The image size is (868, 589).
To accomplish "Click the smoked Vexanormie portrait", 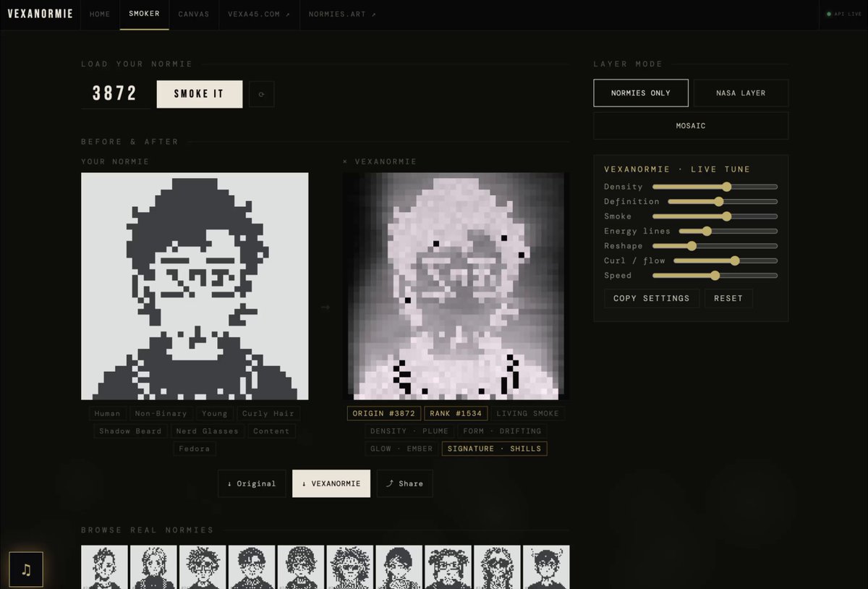I will (x=456, y=286).
